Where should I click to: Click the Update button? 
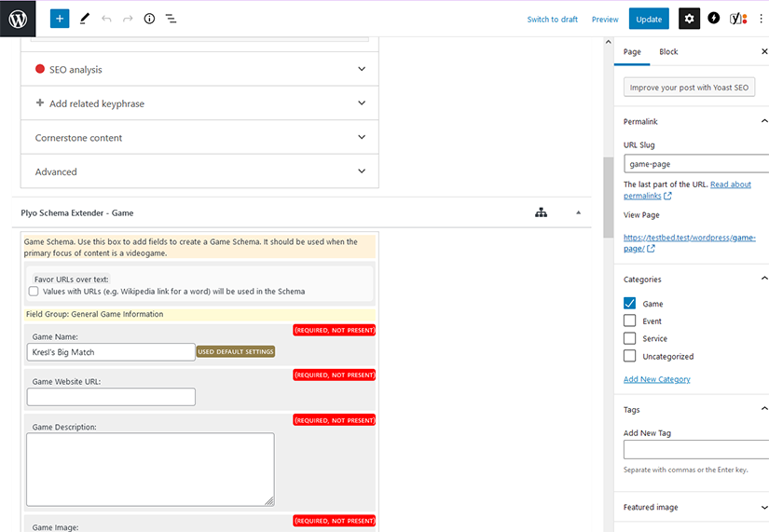point(649,19)
